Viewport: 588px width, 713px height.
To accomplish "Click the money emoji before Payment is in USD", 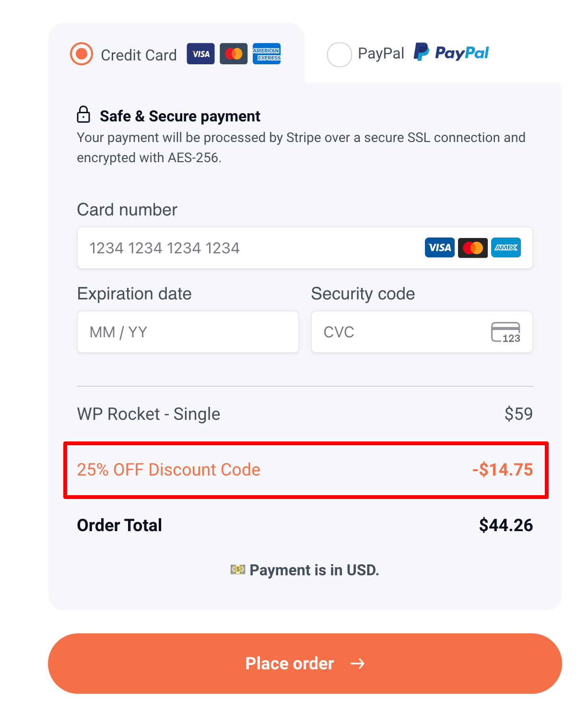I will click(238, 570).
